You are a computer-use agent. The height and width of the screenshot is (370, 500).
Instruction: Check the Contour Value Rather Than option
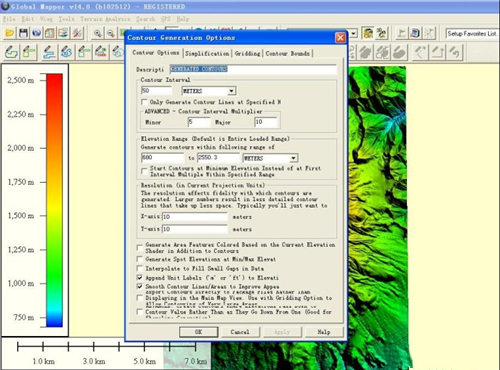click(x=140, y=312)
